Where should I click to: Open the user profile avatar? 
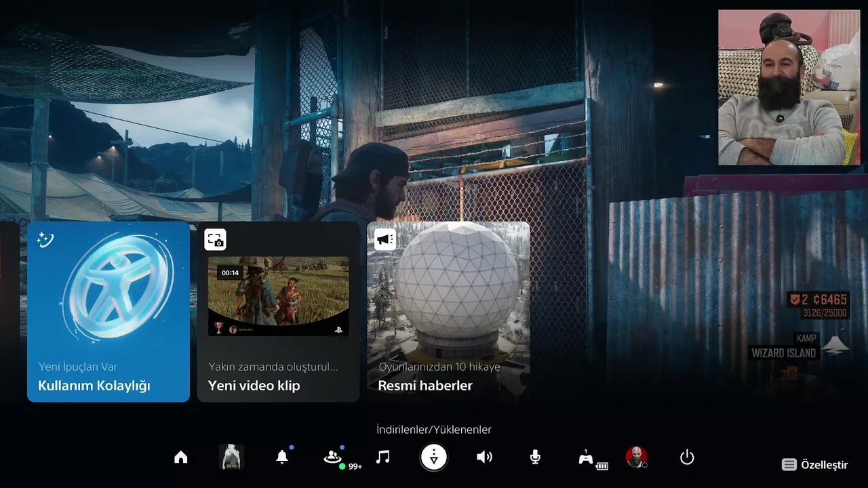636,457
